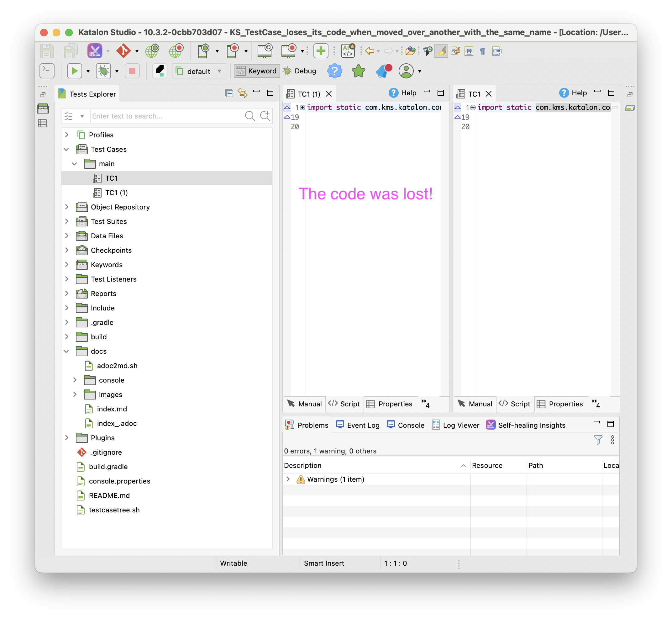This screenshot has width=672, height=619.
Task: Toggle the Keyword perspective button
Action: point(257,71)
